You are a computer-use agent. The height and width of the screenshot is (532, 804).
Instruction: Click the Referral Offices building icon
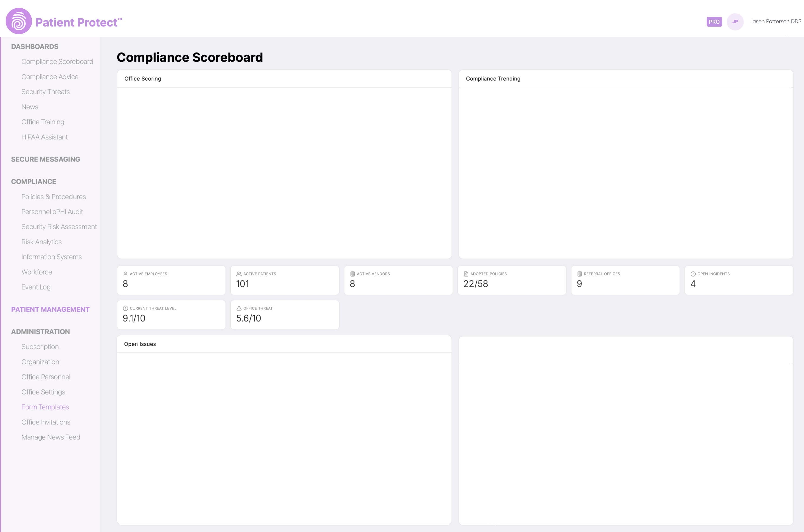click(579, 274)
